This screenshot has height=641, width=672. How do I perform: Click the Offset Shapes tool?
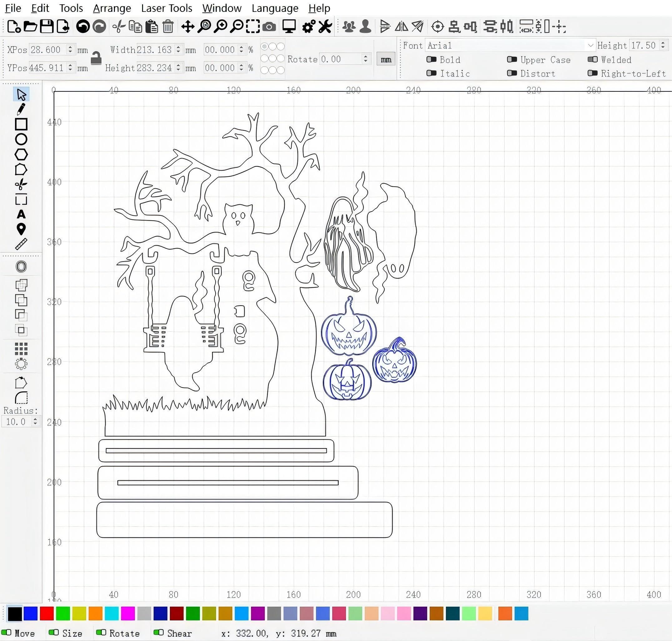click(x=21, y=267)
